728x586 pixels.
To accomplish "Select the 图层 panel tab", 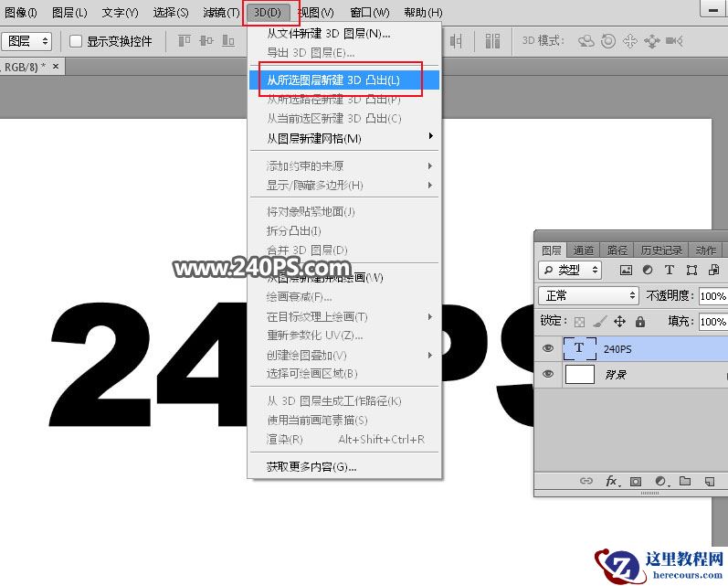I will [551, 250].
